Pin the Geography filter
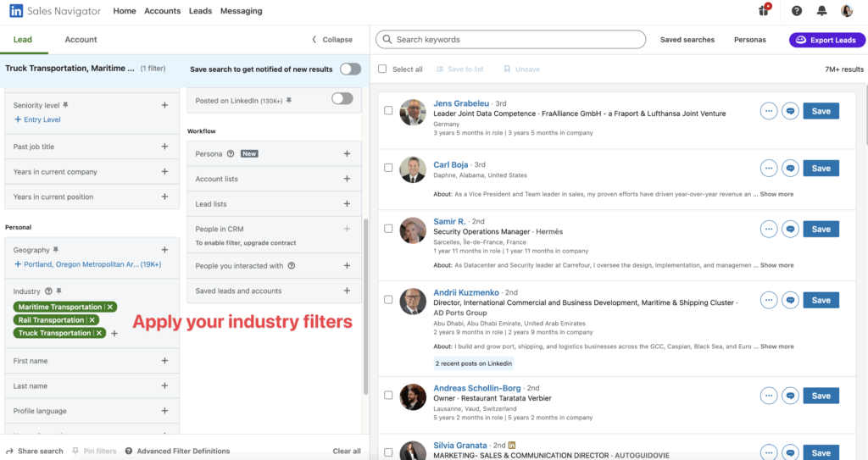The height and width of the screenshot is (460, 868). tap(55, 250)
